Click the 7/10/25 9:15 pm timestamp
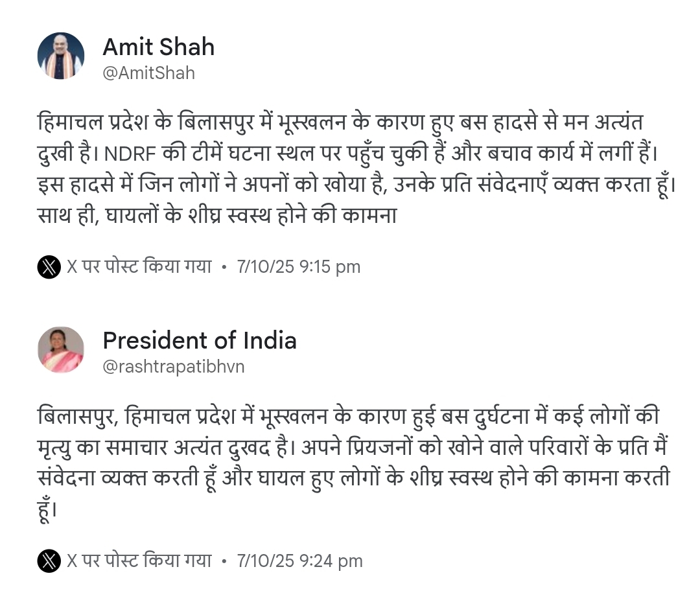This screenshot has height=602, width=700. (299, 267)
